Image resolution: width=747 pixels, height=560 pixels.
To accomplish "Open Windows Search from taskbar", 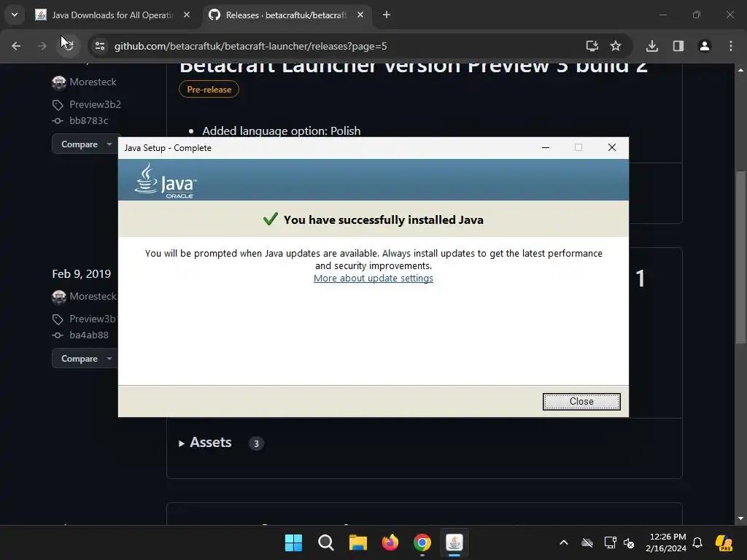I will pyautogui.click(x=326, y=542).
